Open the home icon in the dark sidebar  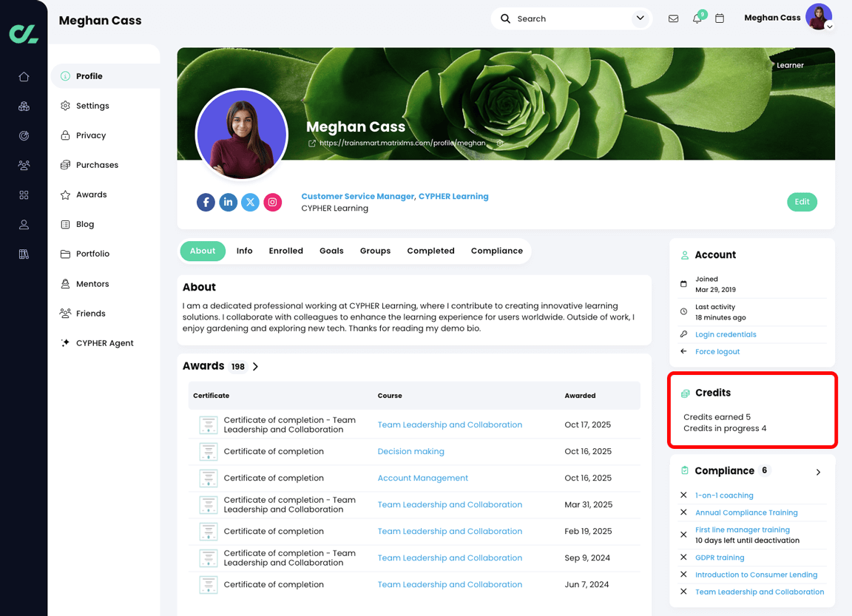(24, 76)
